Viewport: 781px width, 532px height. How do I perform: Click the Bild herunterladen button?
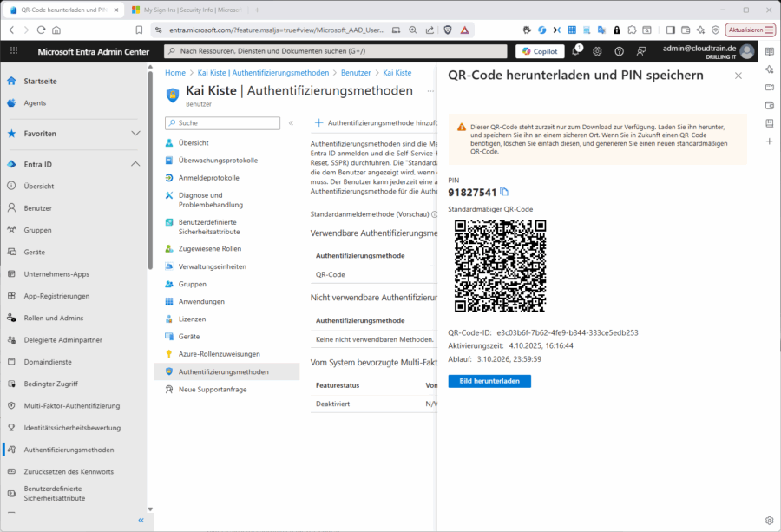489,381
